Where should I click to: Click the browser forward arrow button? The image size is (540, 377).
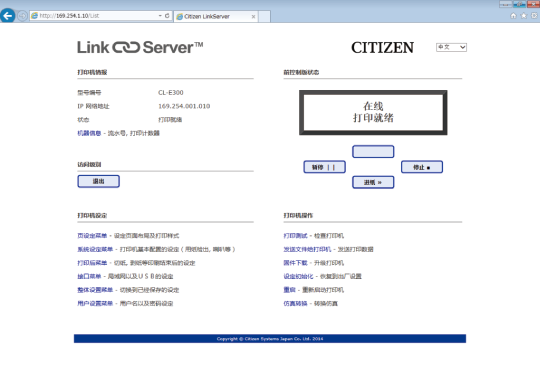tap(22, 16)
